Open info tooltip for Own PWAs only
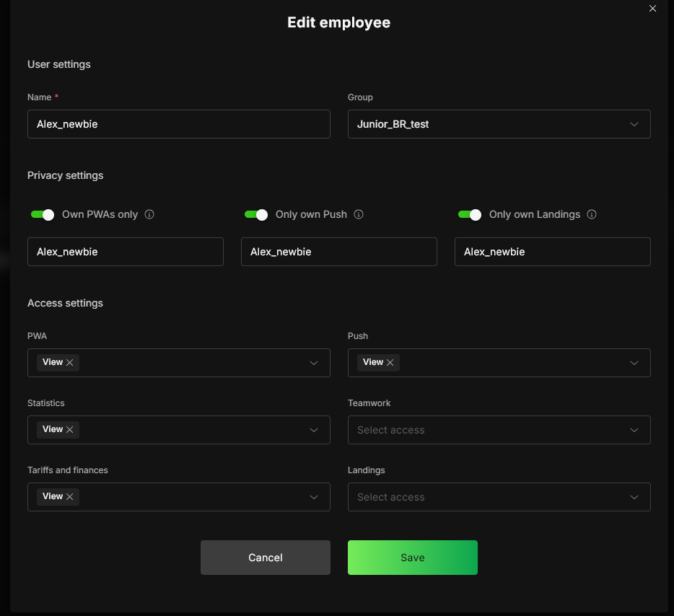The height and width of the screenshot is (616, 674). (149, 214)
